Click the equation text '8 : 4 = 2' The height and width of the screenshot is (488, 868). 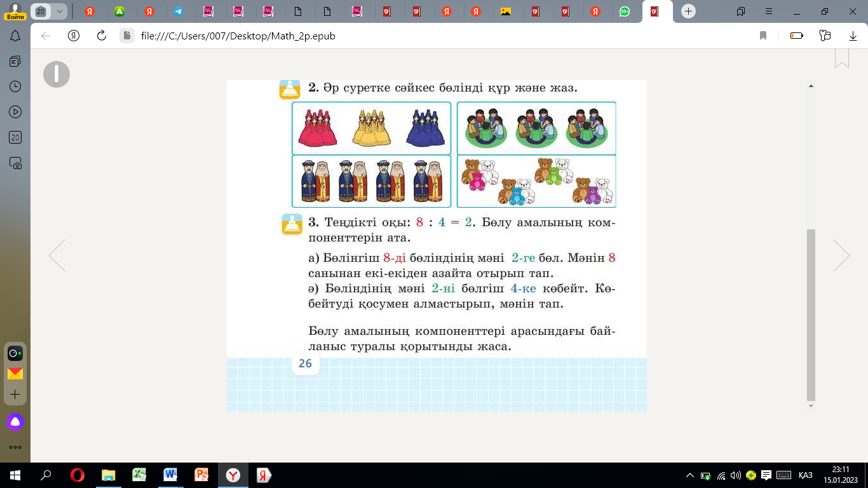click(445, 223)
